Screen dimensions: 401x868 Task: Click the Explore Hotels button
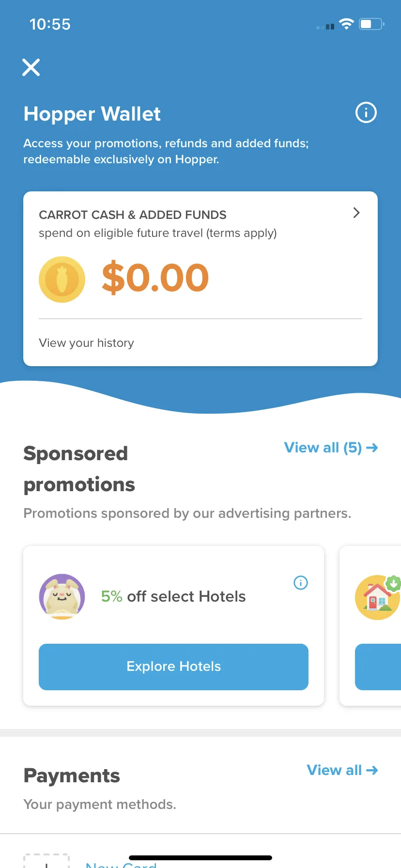(x=173, y=667)
